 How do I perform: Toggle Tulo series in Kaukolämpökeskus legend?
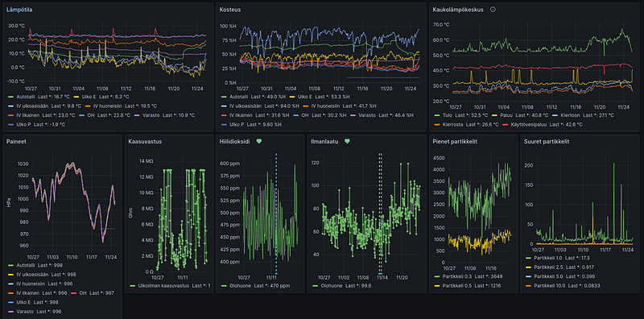pyautogui.click(x=446, y=115)
